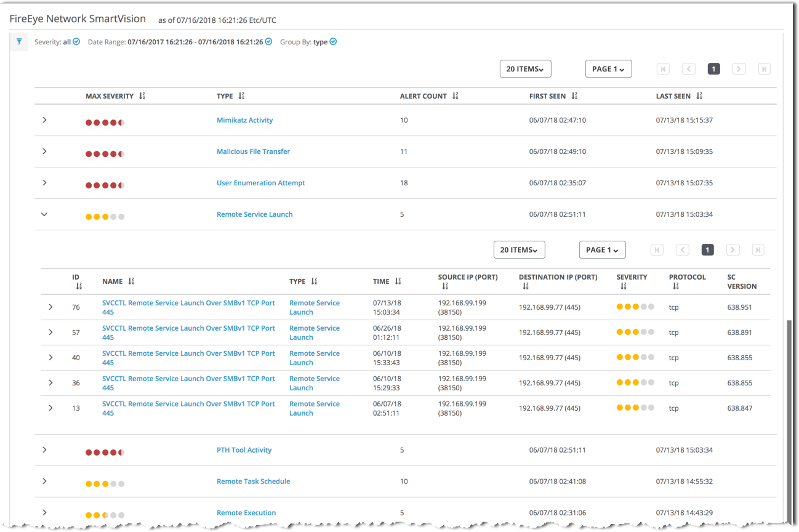Open the Malicious File Transfer link
799x532 pixels.
click(253, 151)
